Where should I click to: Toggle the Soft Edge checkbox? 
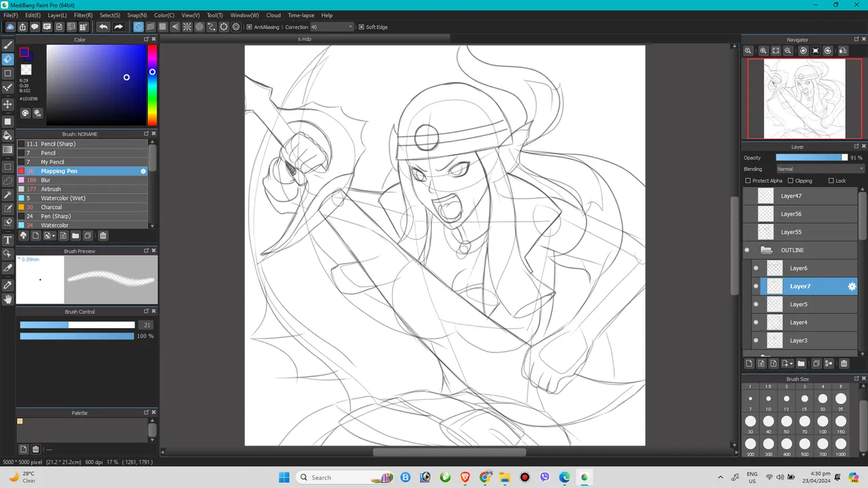tap(361, 27)
